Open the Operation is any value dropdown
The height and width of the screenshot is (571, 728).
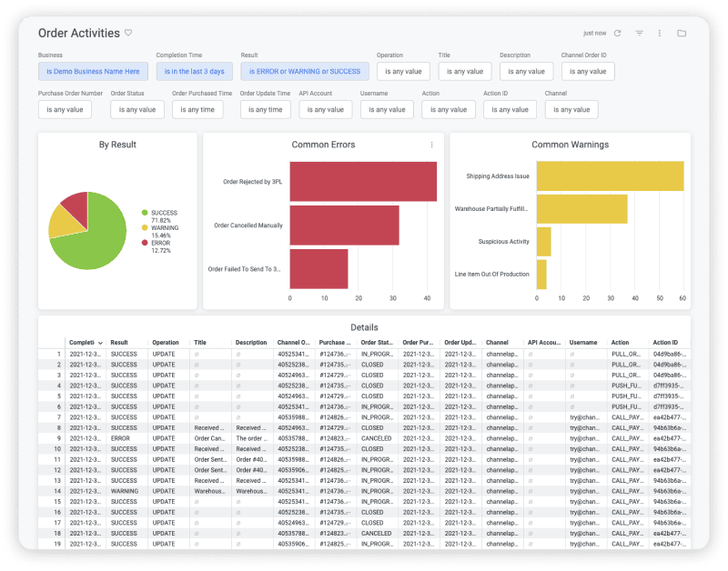tap(403, 71)
